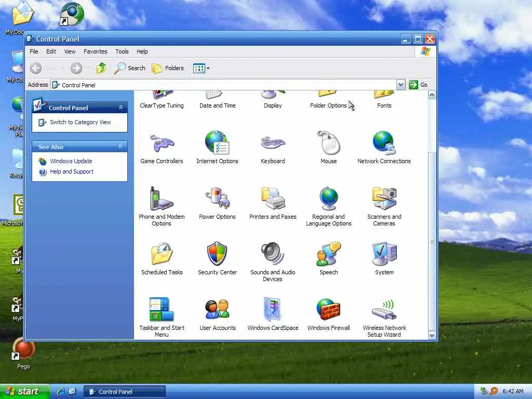The image size is (532, 399).
Task: Open the Tools menu
Action: coord(122,51)
